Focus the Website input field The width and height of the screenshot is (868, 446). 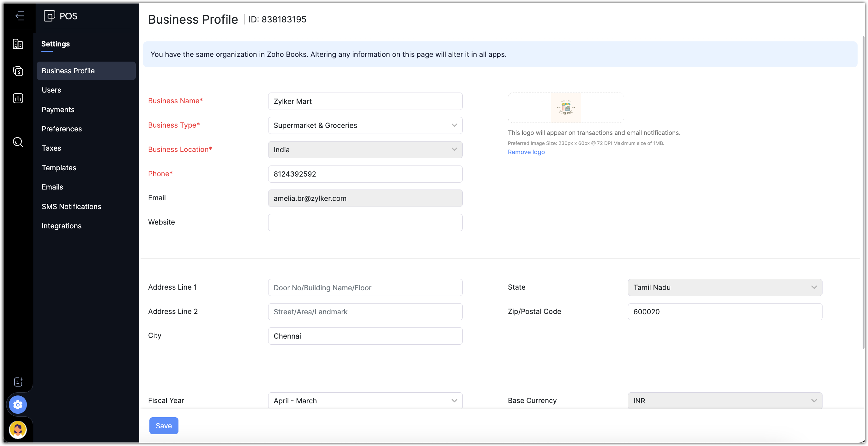[x=365, y=222]
